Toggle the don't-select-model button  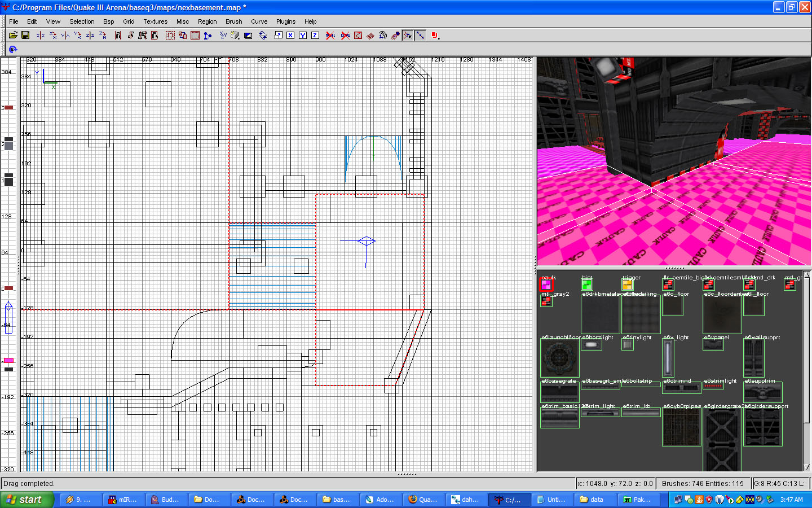tap(330, 35)
